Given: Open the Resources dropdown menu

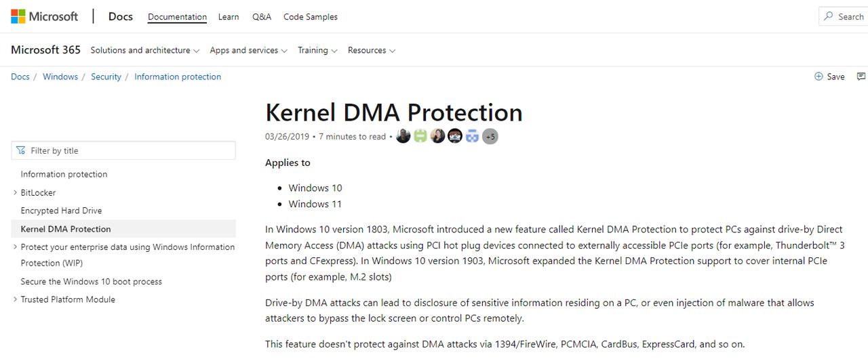Looking at the screenshot, I should [x=371, y=50].
